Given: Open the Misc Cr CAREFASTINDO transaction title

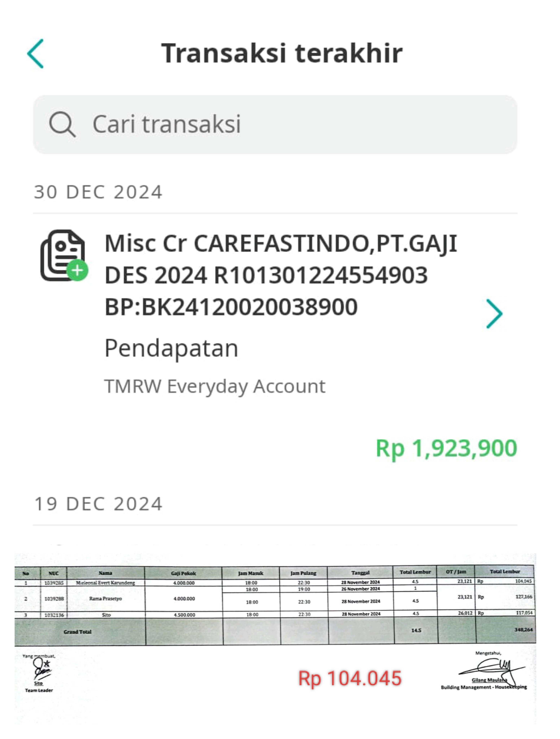Looking at the screenshot, I should coord(281,275).
